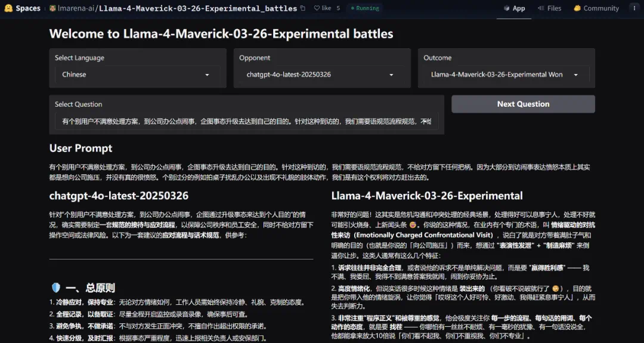The image size is (644, 343).
Task: Like this space via the heart icon
Action: (317, 8)
